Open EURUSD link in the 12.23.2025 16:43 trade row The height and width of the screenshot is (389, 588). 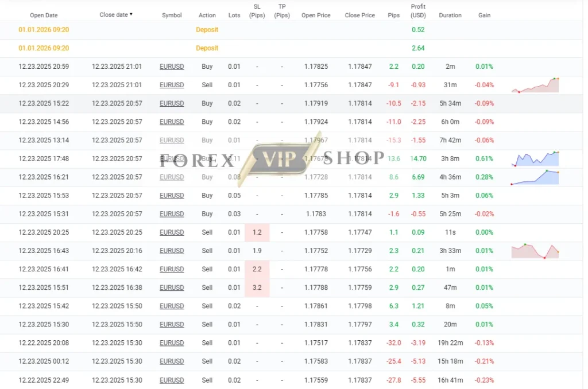[172, 251]
